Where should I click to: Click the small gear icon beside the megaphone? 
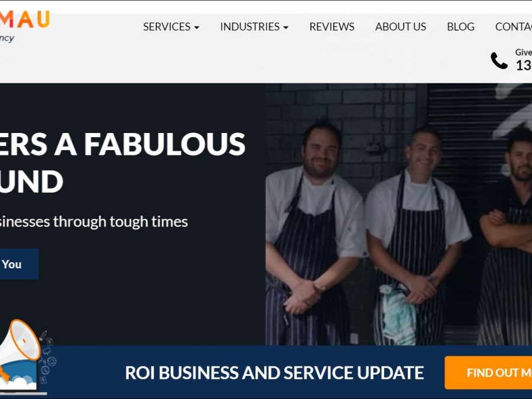click(x=52, y=361)
